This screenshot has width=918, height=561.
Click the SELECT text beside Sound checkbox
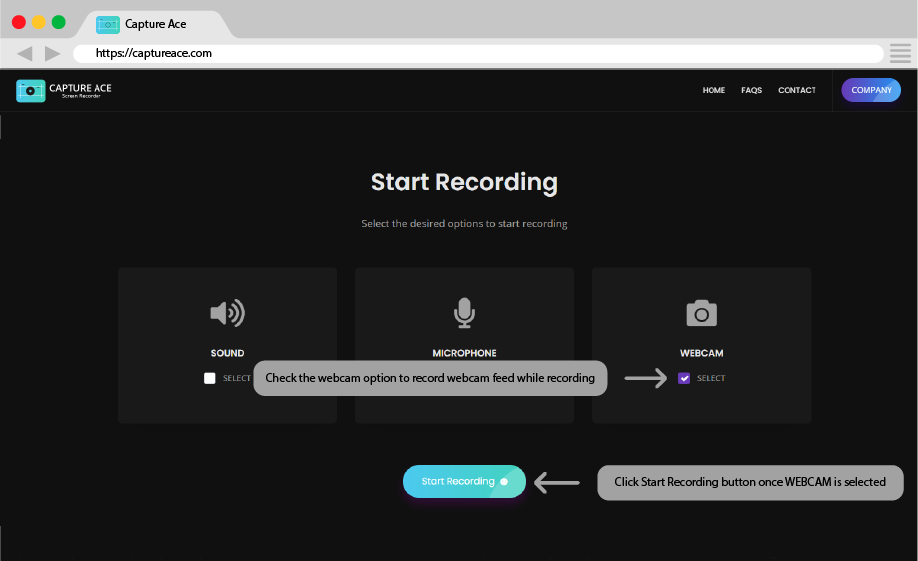pos(237,378)
